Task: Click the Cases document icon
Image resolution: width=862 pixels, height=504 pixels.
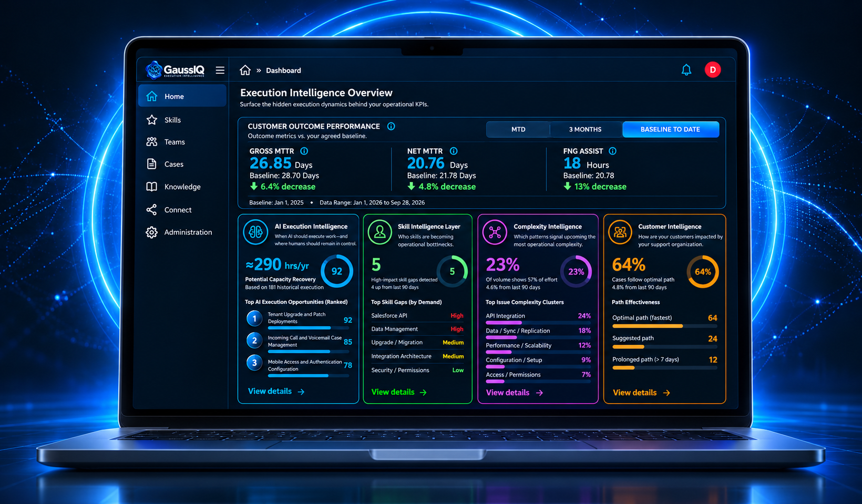Action: pos(151,164)
